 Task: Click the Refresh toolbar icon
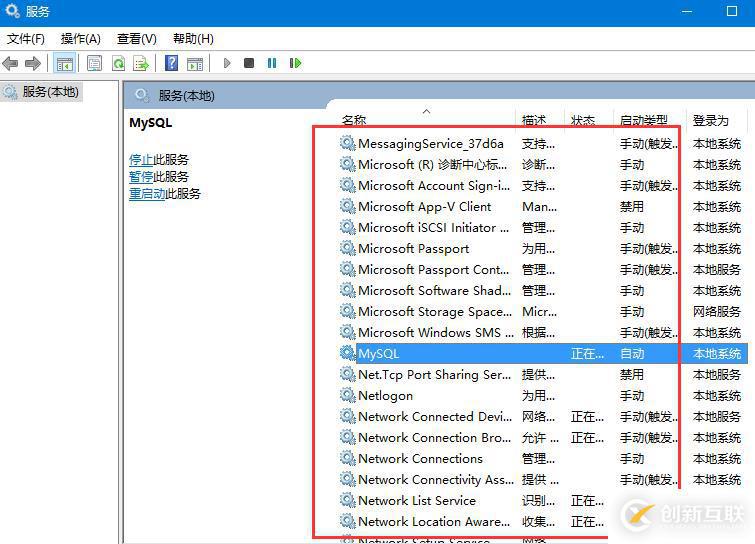(118, 63)
